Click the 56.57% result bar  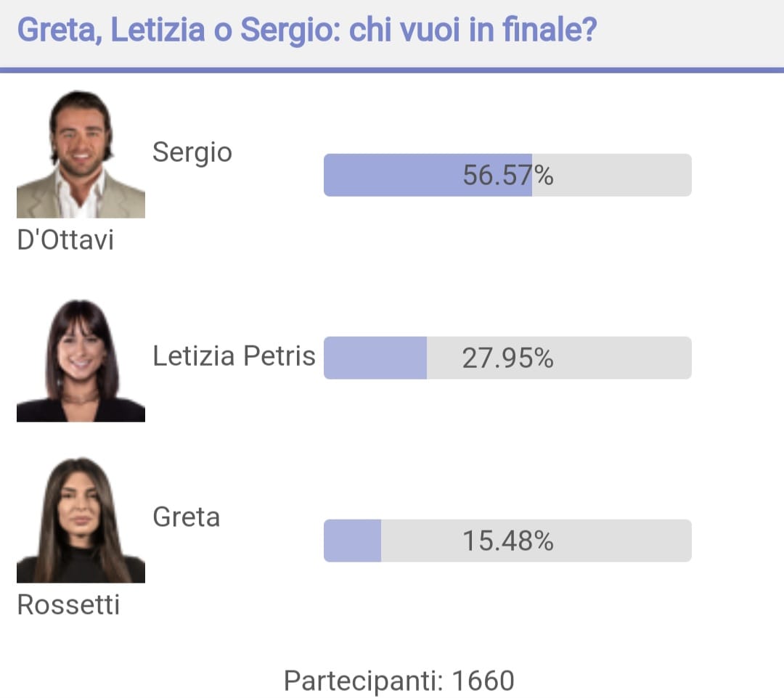[x=507, y=175]
